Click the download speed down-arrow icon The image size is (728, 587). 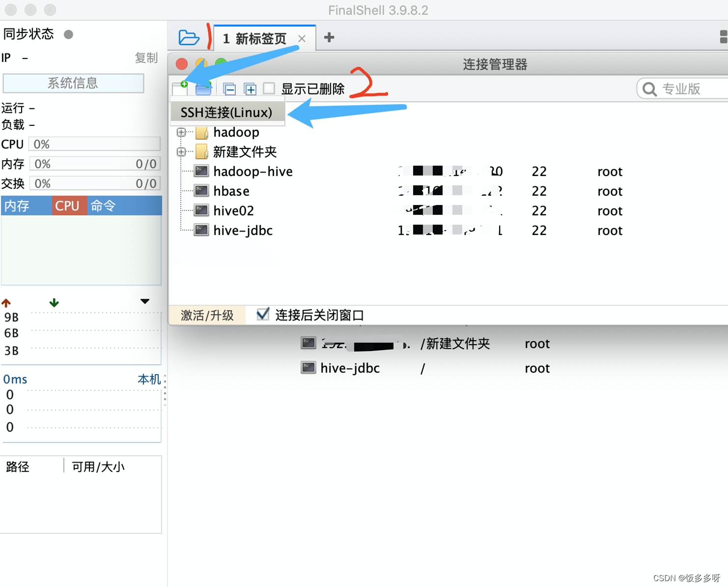(x=54, y=302)
